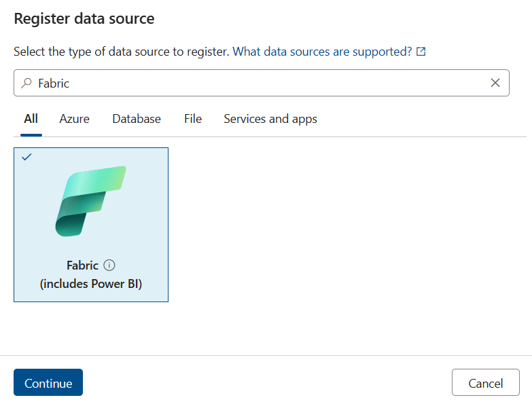Click the 'Register data source' heading
The image size is (532, 402).
[x=84, y=19]
